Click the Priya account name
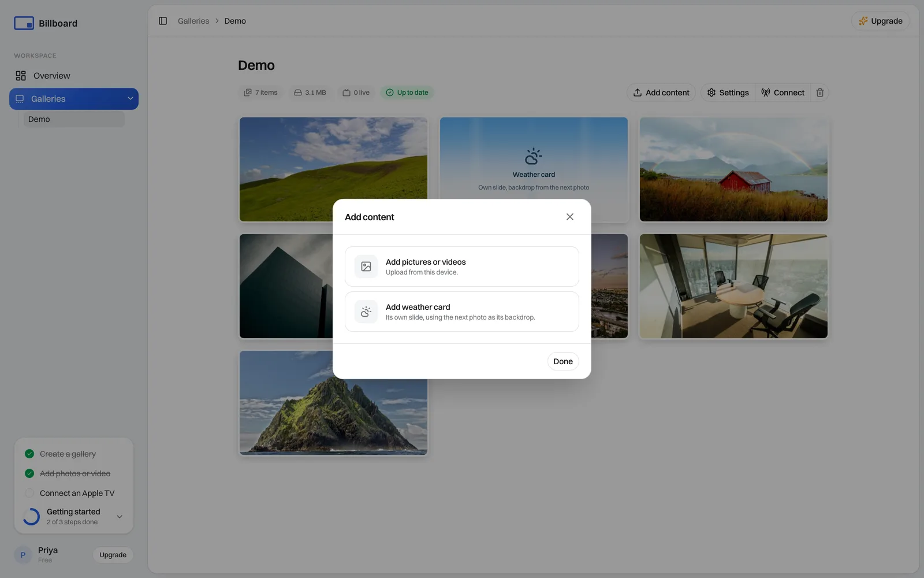924x578 pixels. coord(48,550)
